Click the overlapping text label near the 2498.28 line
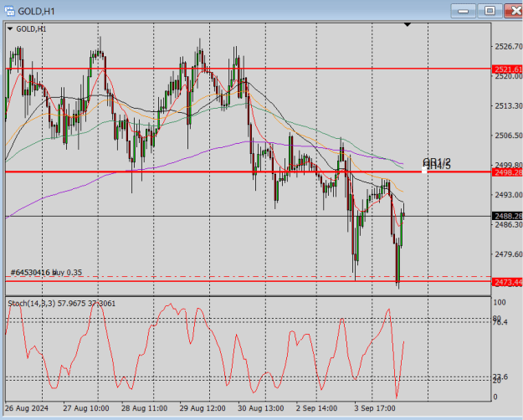The height and width of the screenshot is (420, 523). tap(437, 163)
